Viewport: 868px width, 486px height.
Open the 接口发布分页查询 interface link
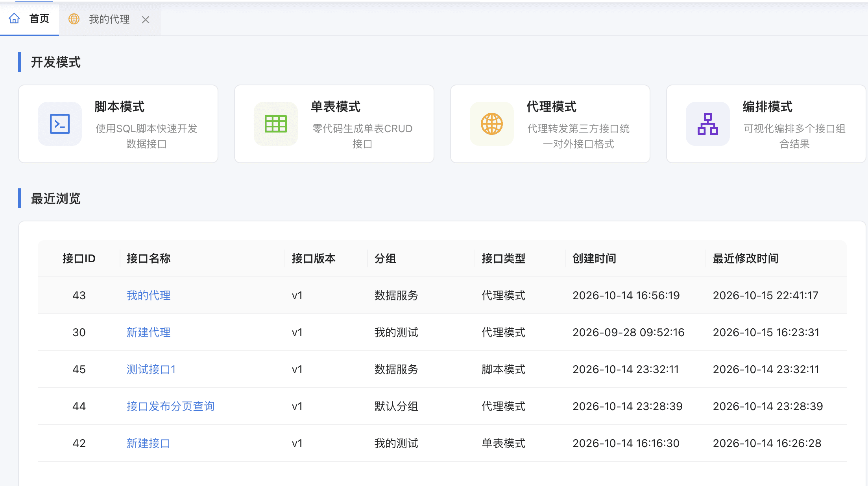[x=170, y=406]
